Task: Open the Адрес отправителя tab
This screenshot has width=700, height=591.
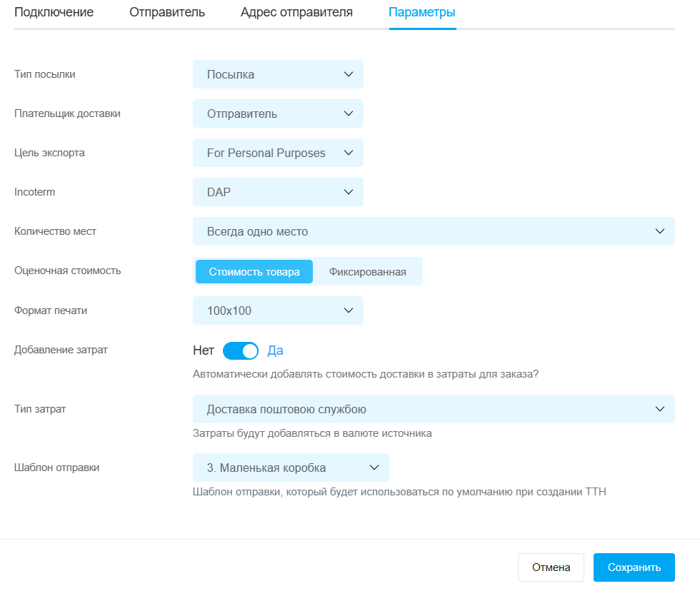Action: point(296,12)
